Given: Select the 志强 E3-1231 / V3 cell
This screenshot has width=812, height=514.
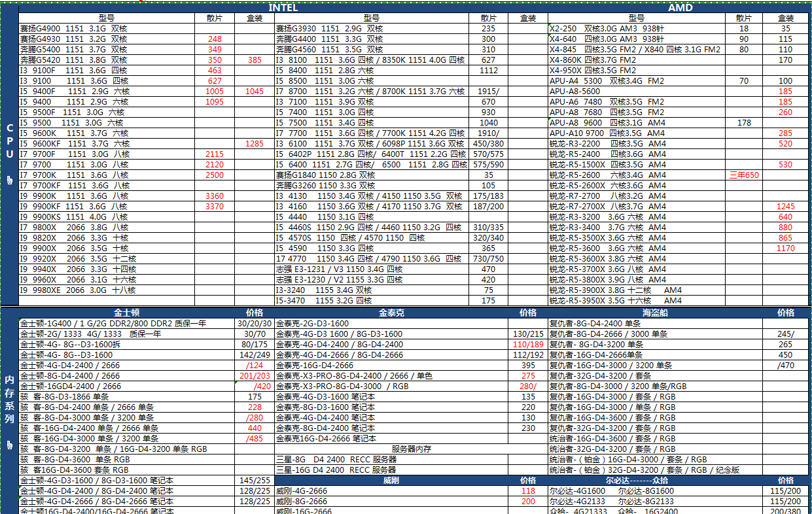Looking at the screenshot, I should [x=372, y=269].
